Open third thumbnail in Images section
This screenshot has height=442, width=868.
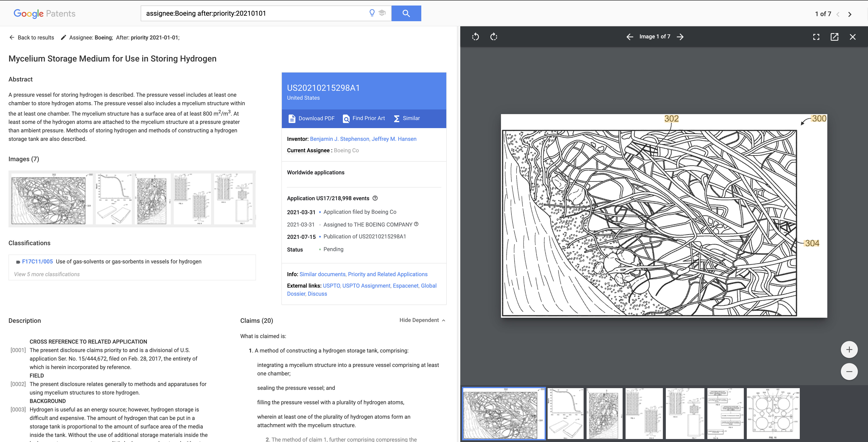click(153, 199)
